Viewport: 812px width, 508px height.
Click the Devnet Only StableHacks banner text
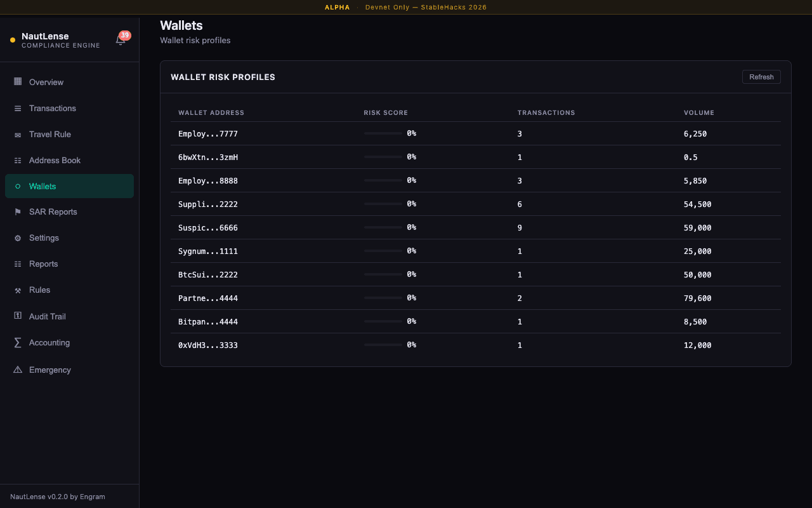(x=426, y=7)
